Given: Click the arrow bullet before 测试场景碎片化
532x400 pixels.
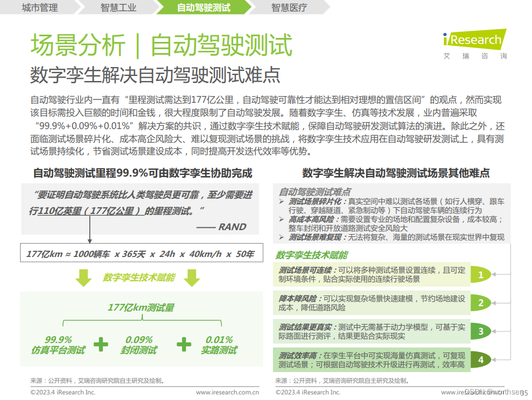Looking at the screenshot, I should point(281,202).
